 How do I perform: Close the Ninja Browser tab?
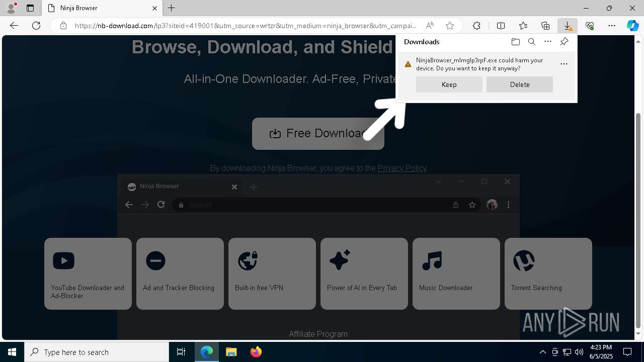[x=154, y=8]
